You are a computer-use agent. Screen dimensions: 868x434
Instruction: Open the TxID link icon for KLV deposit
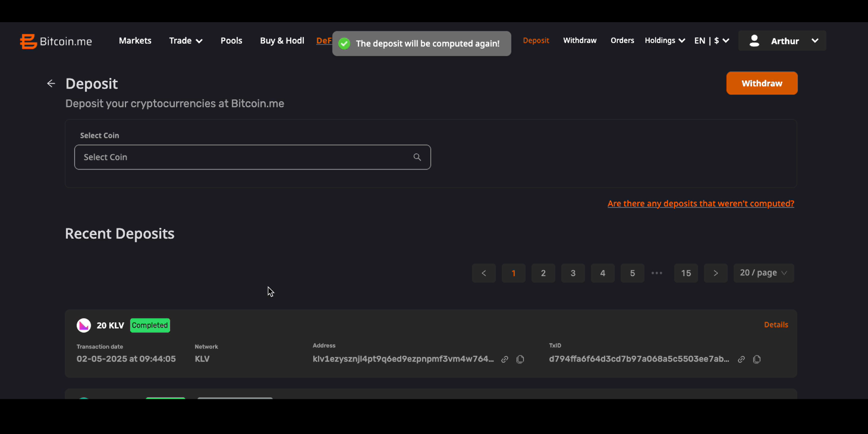click(741, 359)
